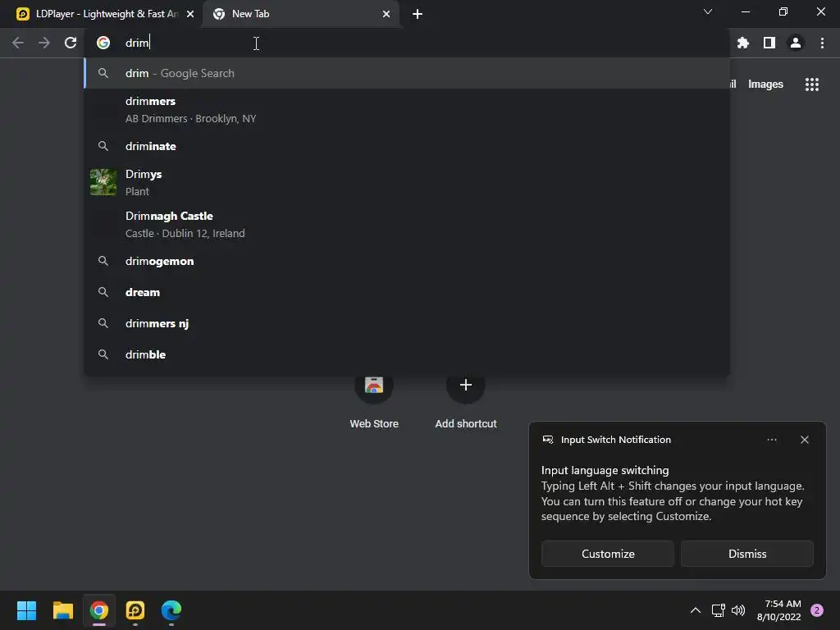Open the Google apps grid icon
The image size is (840, 630).
812,84
